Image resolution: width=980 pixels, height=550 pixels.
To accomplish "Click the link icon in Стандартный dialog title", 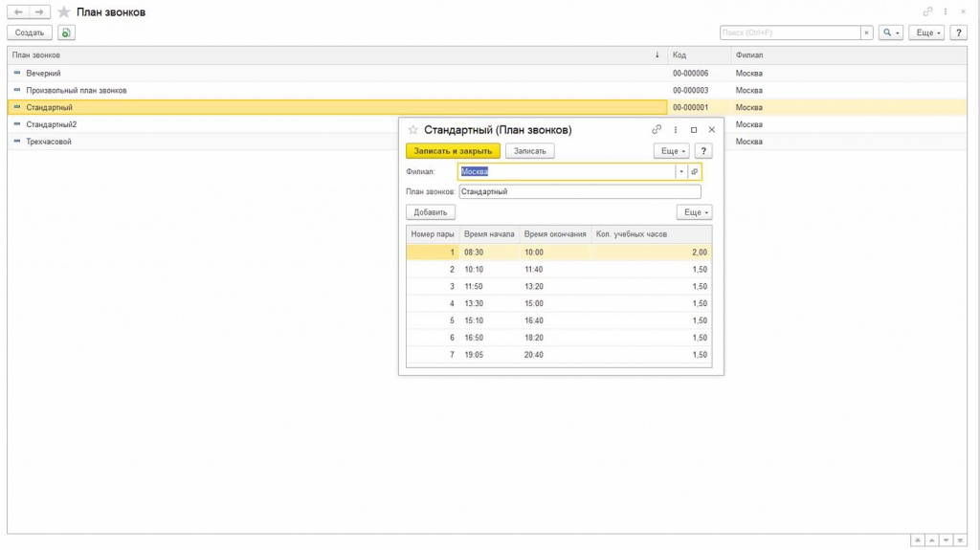I will tap(657, 129).
